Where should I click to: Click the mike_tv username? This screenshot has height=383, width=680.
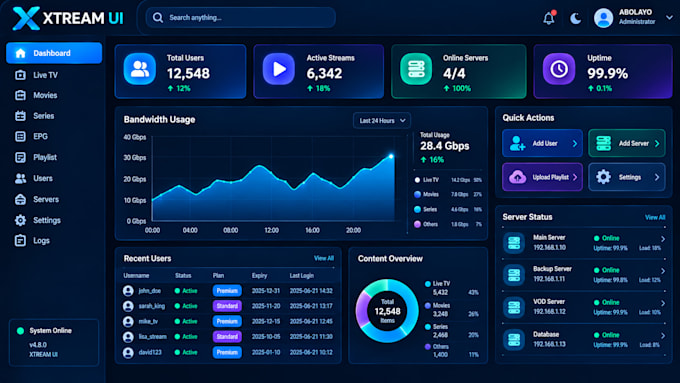(148, 321)
